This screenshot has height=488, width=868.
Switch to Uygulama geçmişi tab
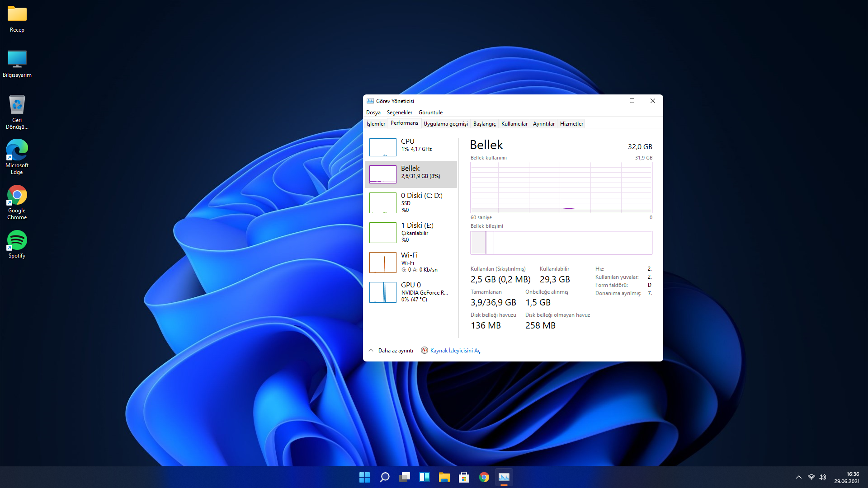[445, 124]
